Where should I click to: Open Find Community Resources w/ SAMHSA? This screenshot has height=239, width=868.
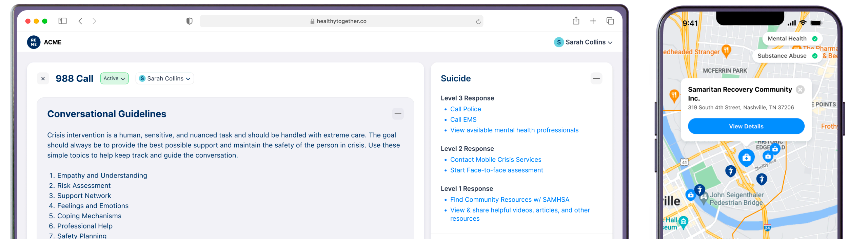[x=509, y=200]
